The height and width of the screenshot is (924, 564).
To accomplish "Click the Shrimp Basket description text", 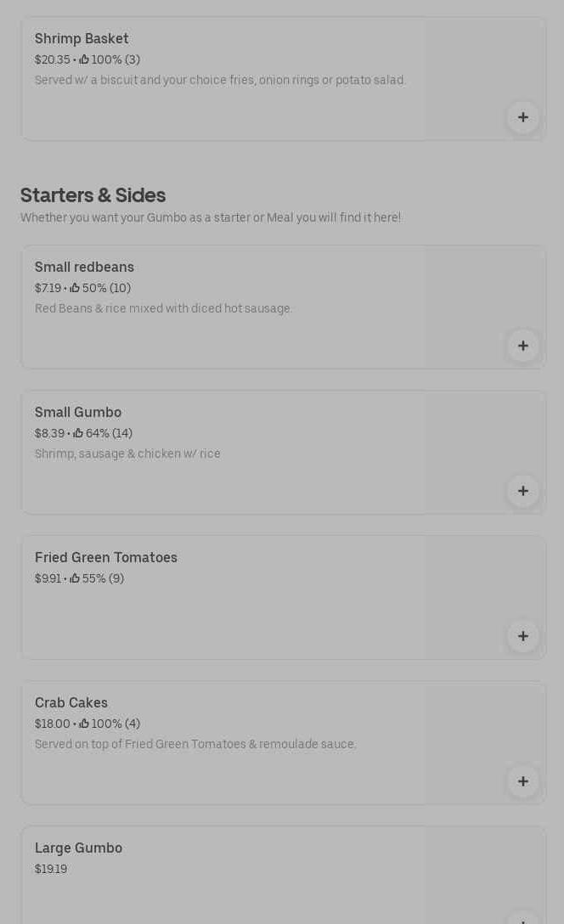I will (220, 80).
